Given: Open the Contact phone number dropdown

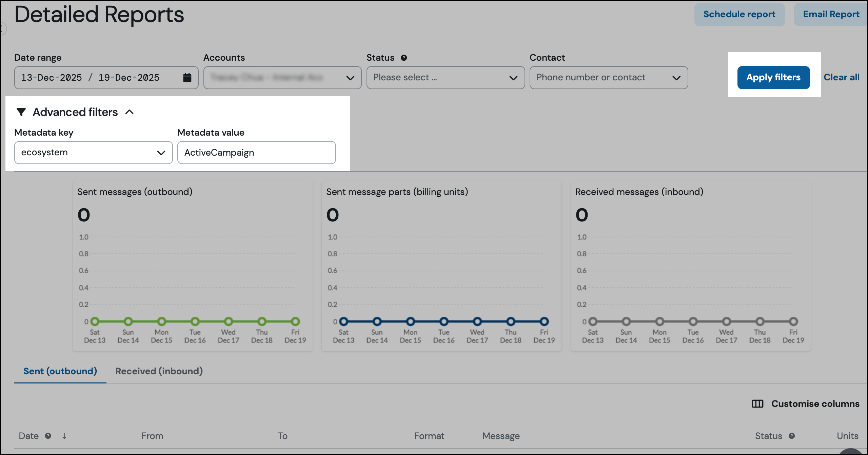Looking at the screenshot, I should (609, 78).
